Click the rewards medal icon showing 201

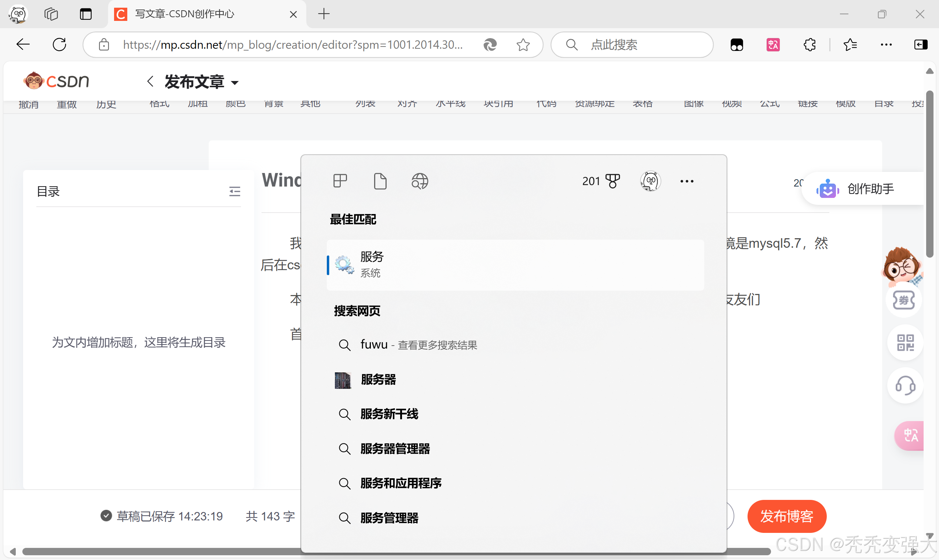[x=601, y=181]
